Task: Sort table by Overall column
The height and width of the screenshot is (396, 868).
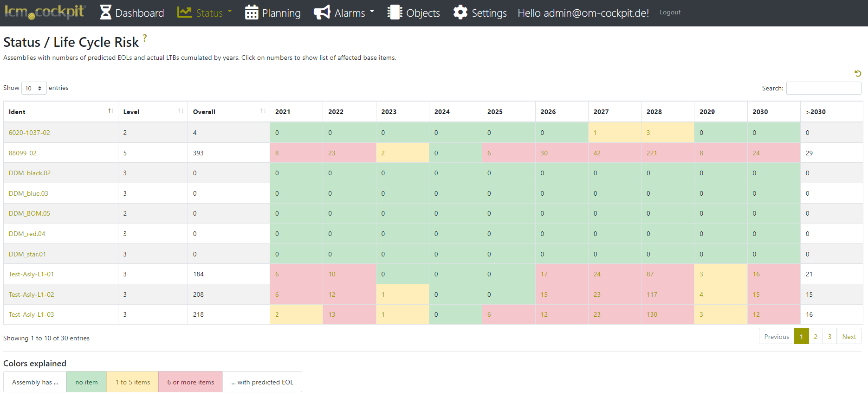Action: 263,111
